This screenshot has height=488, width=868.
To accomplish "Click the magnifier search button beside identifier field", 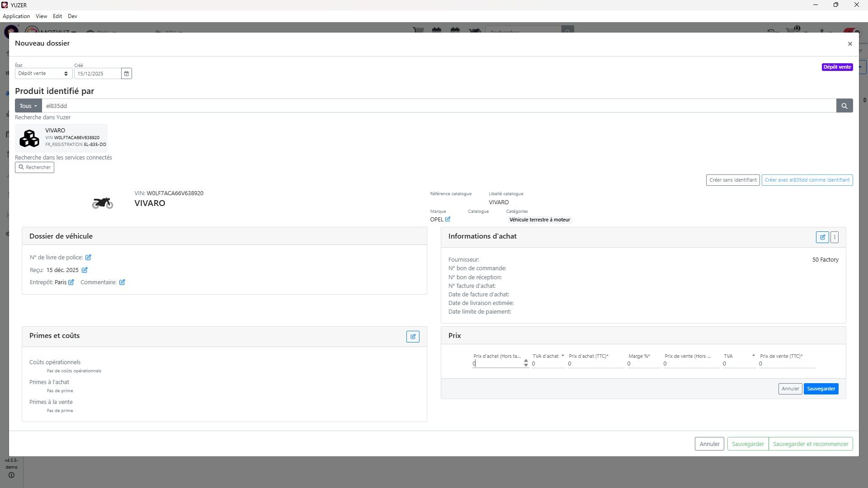I will (844, 106).
